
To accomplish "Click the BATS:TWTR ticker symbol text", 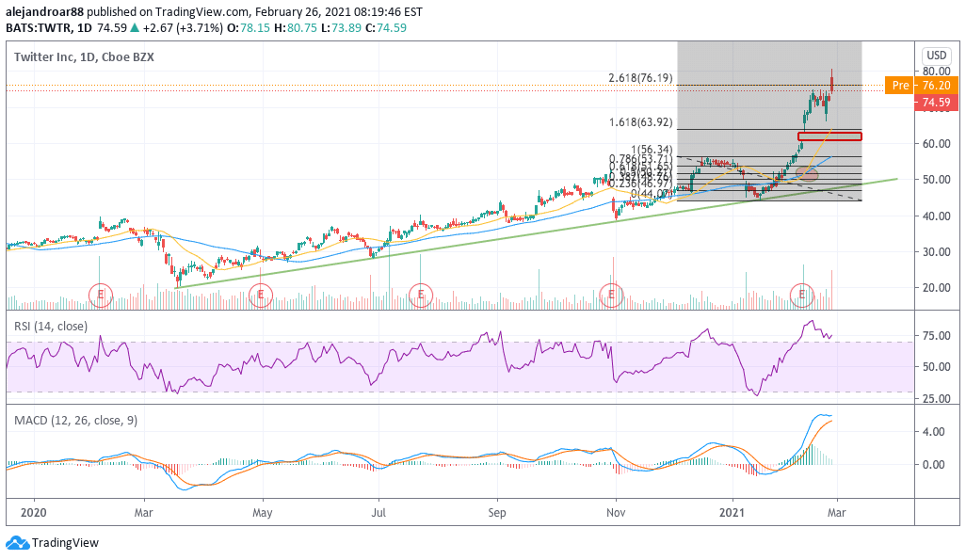I will 39,27.
